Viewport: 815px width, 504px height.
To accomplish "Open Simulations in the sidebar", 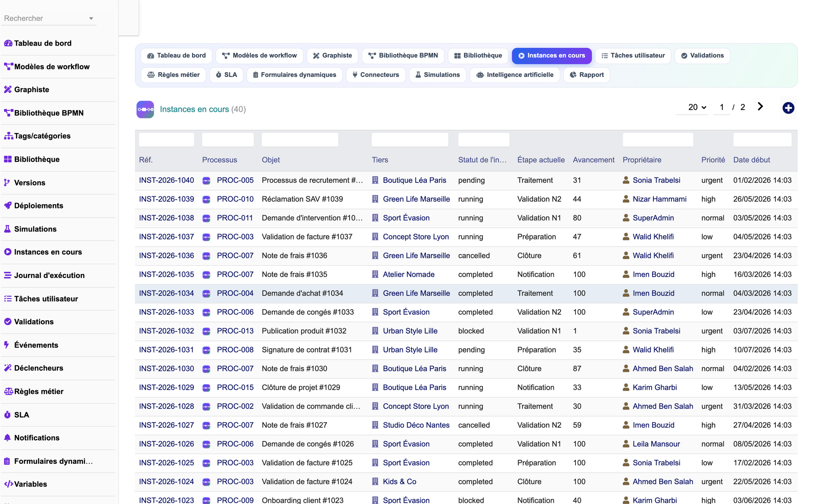I will 30,229.
